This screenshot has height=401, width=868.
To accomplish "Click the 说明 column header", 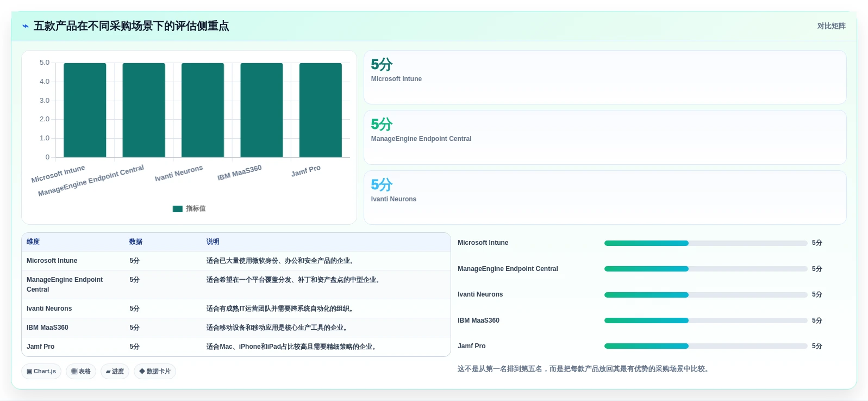I will pyautogui.click(x=213, y=242).
